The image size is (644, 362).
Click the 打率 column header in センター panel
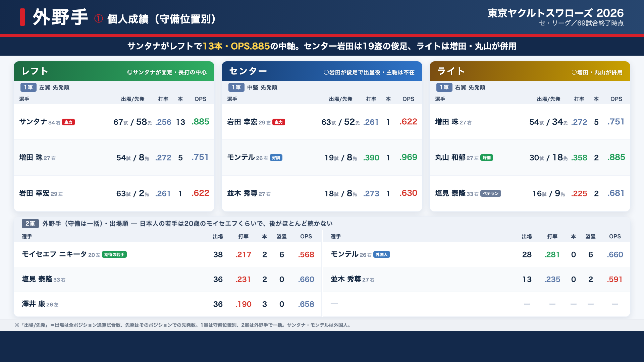(x=371, y=99)
